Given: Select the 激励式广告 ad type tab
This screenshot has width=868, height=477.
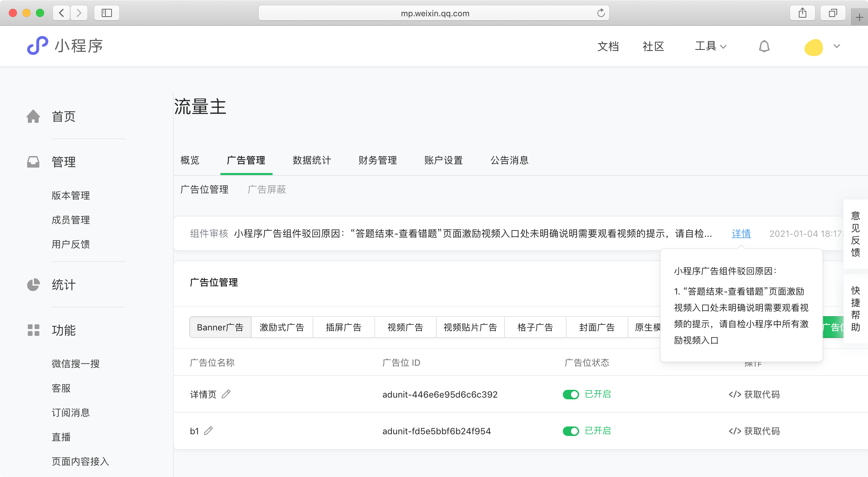Looking at the screenshot, I should pyautogui.click(x=282, y=327).
